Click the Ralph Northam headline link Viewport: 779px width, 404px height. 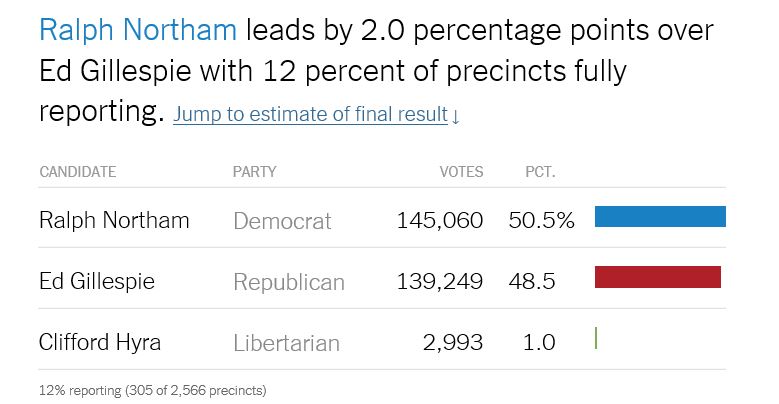pos(138,31)
